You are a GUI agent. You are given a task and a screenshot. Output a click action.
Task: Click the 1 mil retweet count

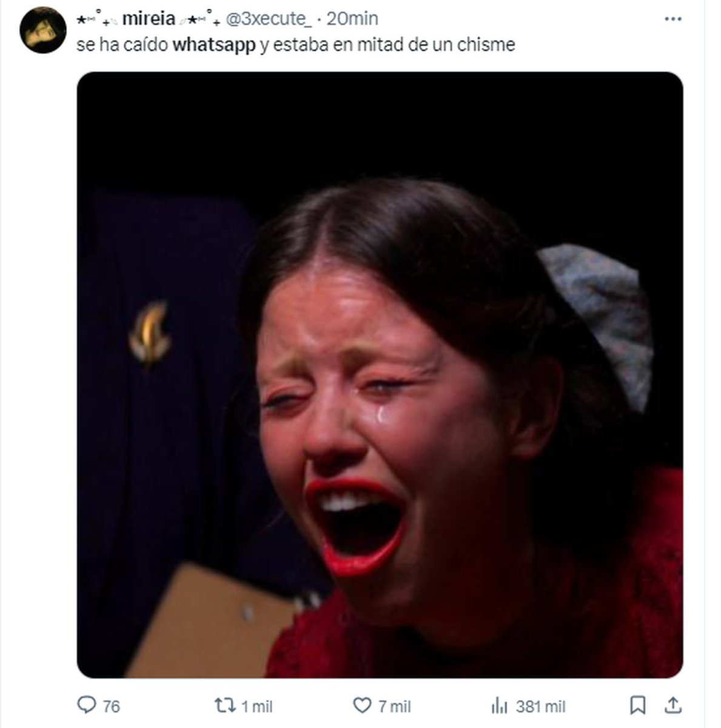pos(257,706)
